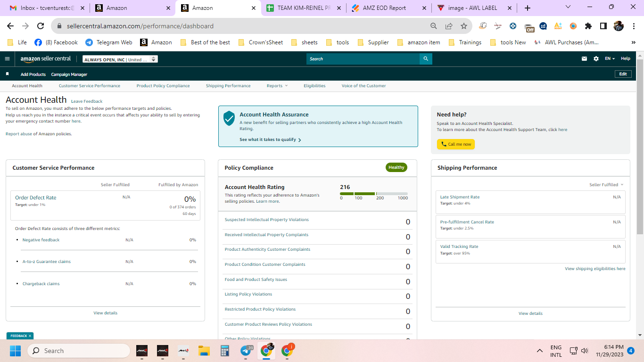644x362 pixels.
Task: Open the Seller Central hamburger menu
Action: tap(7, 59)
